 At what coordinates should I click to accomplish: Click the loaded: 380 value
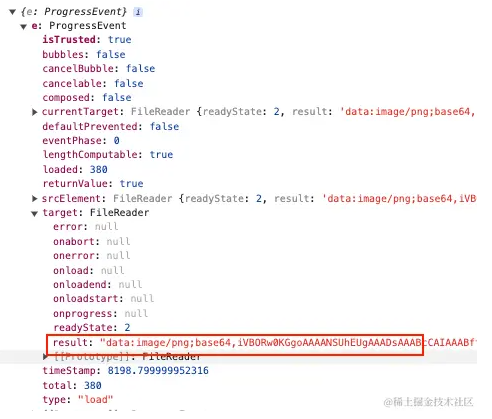(x=99, y=170)
